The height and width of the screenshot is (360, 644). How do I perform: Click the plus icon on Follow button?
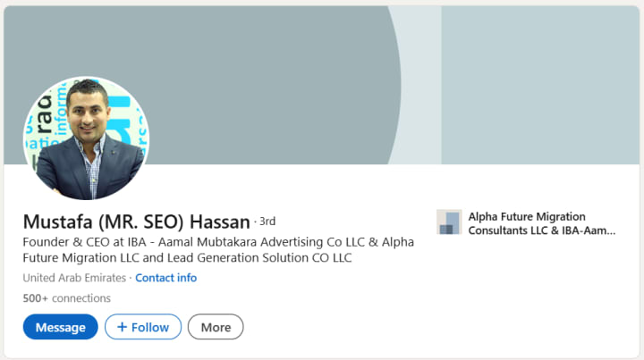(x=122, y=327)
